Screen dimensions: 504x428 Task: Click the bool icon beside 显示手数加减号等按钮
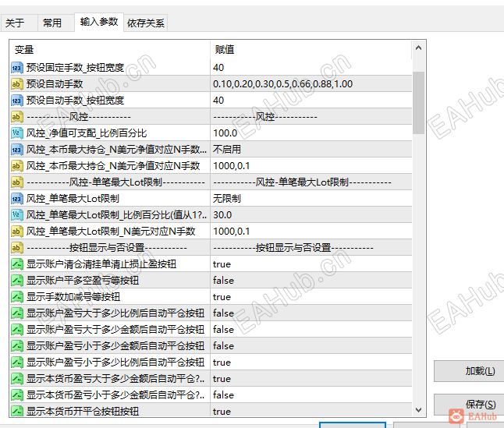[16, 297]
